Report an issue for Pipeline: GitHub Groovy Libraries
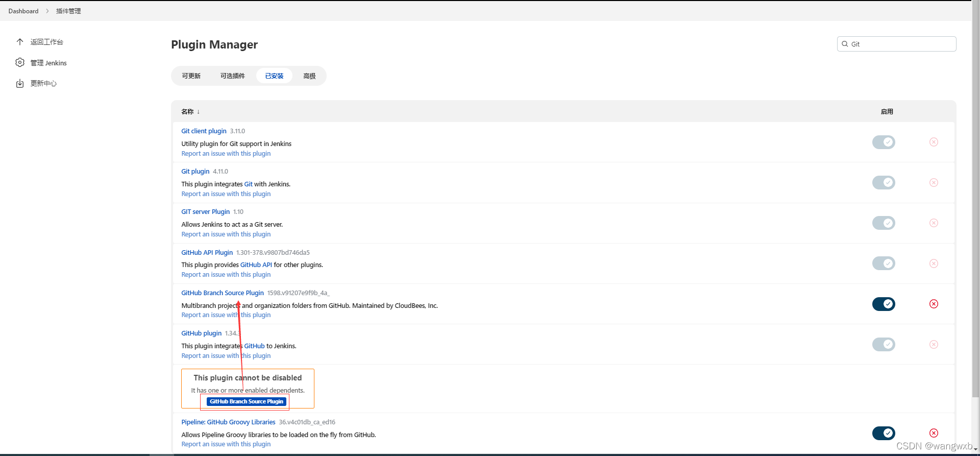980x456 pixels. (x=226, y=444)
